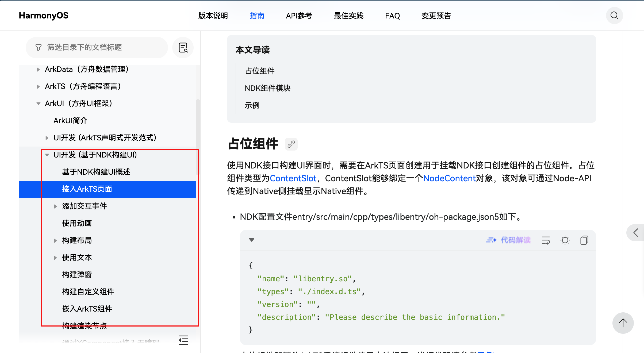Copy code with the clipboard icon
Screen dimensions: 644x353
coord(584,240)
